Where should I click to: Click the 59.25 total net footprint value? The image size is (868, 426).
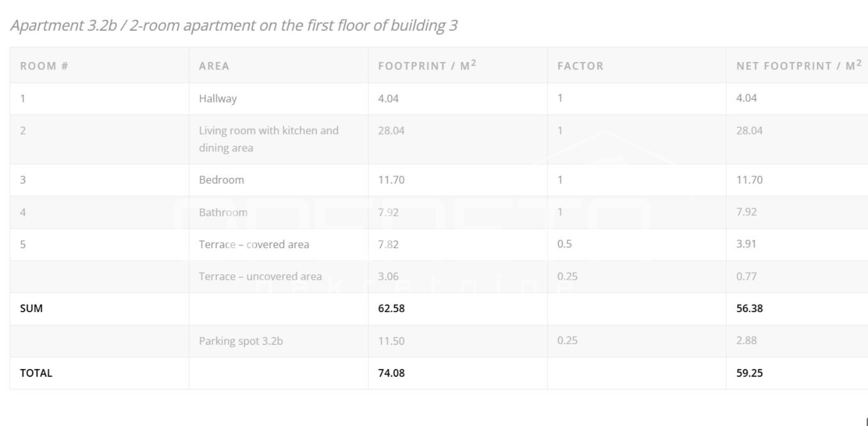[749, 373]
